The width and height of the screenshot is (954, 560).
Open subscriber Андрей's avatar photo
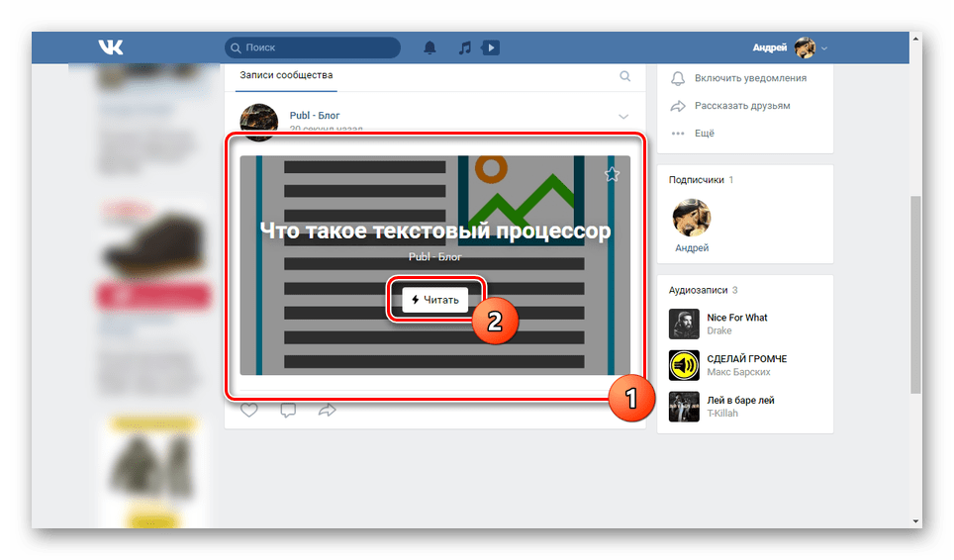point(692,218)
